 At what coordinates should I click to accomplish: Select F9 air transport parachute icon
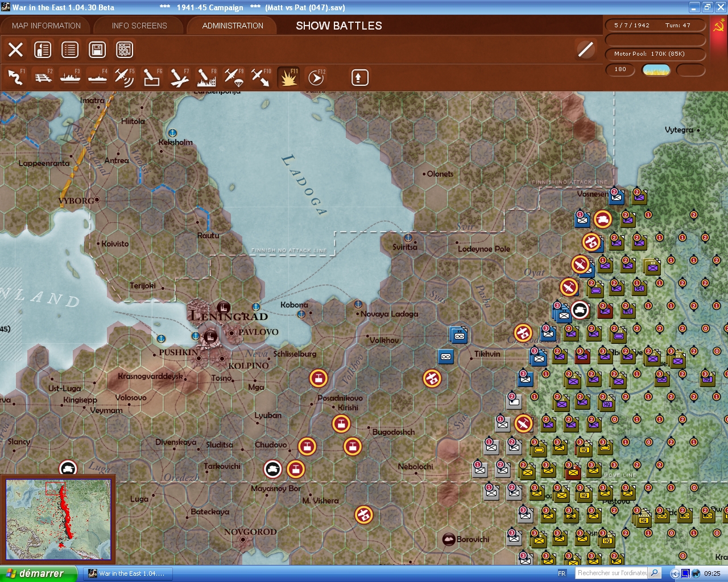pyautogui.click(x=234, y=77)
